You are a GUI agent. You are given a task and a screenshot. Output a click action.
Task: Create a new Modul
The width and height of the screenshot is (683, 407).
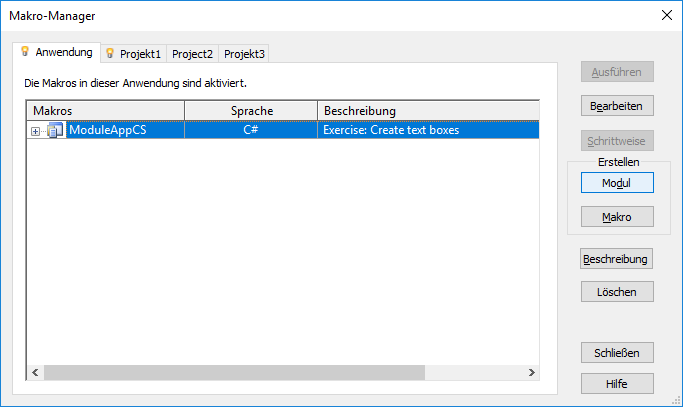[x=617, y=183]
